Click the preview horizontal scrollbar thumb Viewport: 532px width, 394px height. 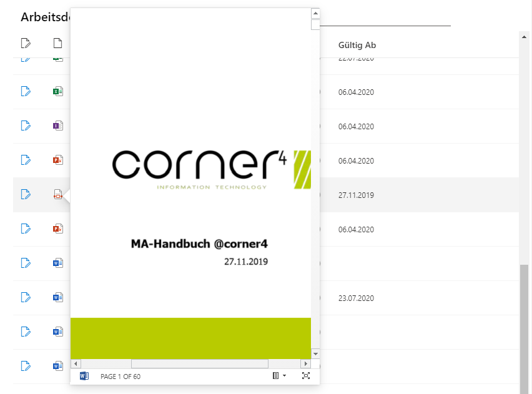click(200, 364)
